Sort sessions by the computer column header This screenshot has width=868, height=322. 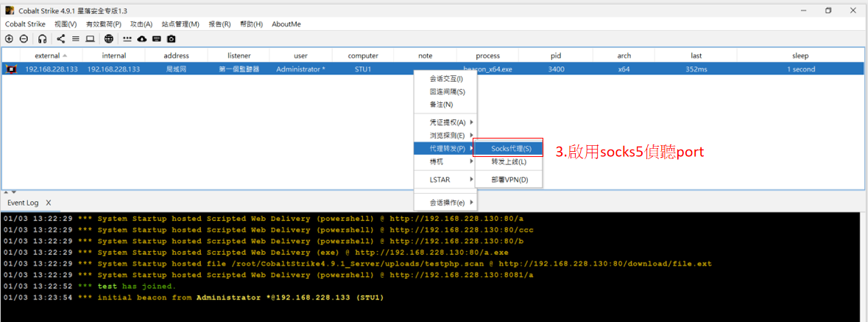pos(363,55)
